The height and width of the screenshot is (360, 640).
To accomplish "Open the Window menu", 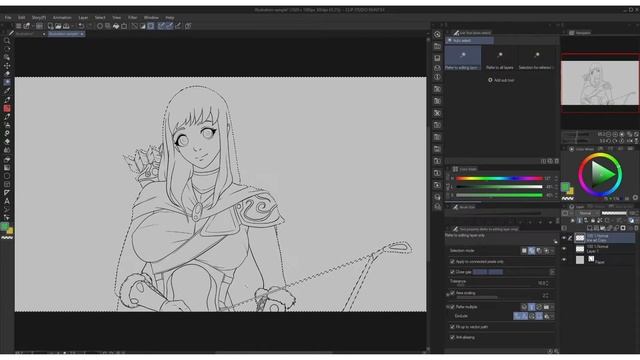I will point(151,18).
